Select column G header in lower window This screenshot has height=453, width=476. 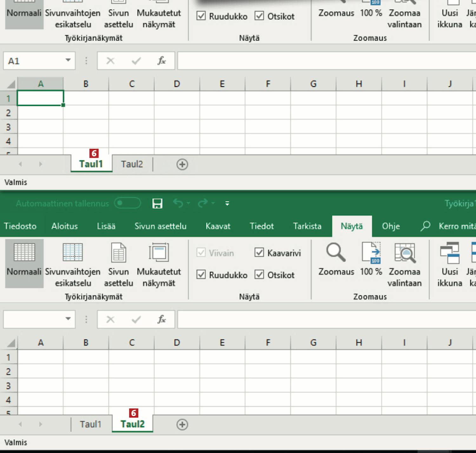(x=313, y=343)
